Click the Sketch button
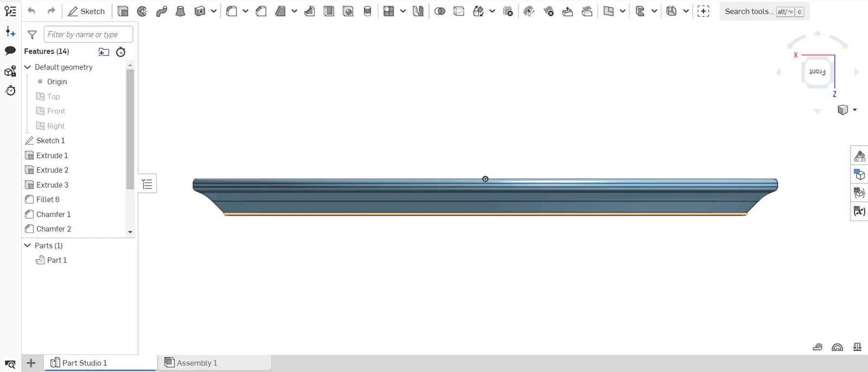Image resolution: width=868 pixels, height=372 pixels. pyautogui.click(x=86, y=11)
